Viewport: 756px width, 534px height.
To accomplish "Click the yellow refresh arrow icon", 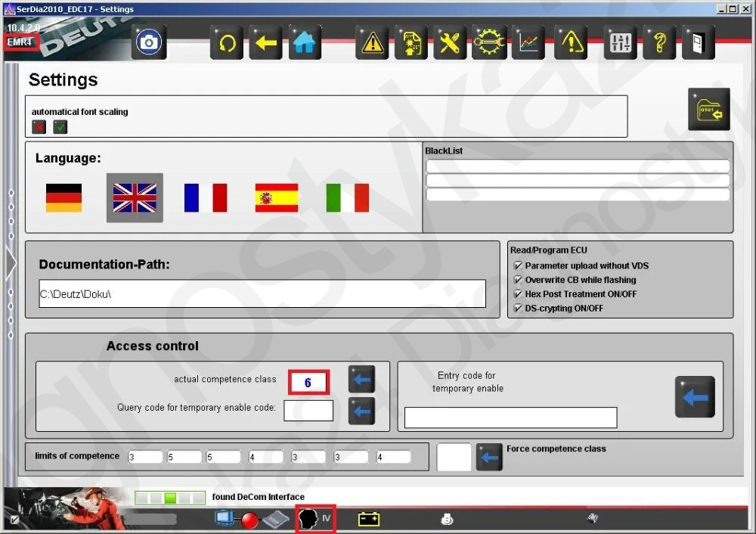I will (x=226, y=42).
